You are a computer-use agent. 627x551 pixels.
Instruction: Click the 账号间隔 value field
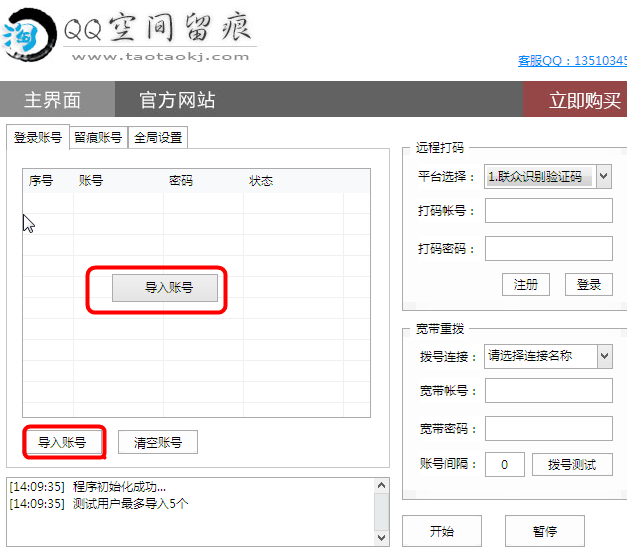tap(505, 464)
